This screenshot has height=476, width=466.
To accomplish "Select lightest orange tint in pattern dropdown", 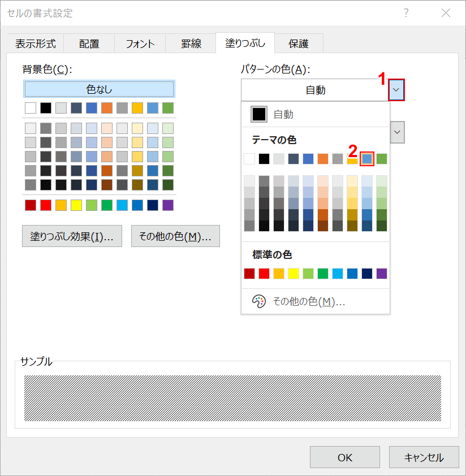I will coord(323,181).
